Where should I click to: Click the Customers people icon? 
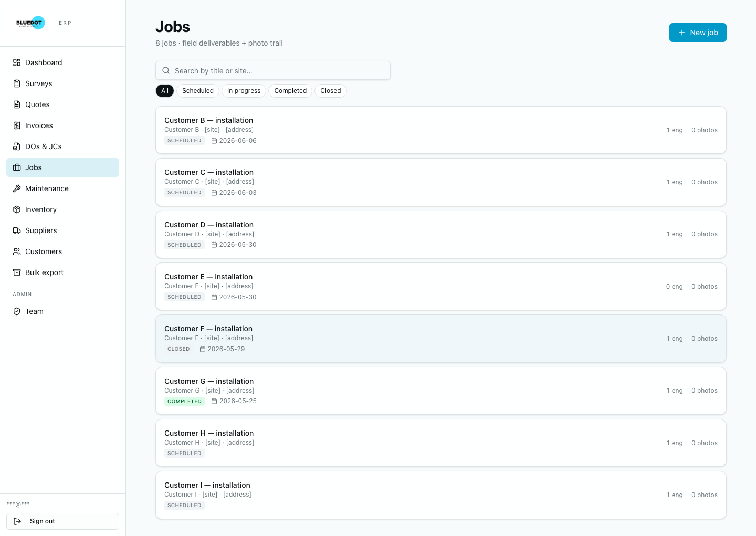(17, 251)
